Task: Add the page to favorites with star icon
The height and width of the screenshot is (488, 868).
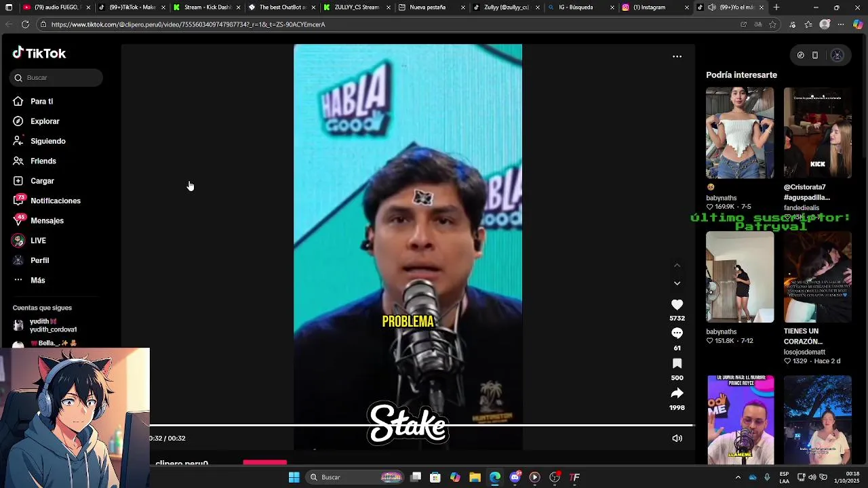Action: [772, 24]
